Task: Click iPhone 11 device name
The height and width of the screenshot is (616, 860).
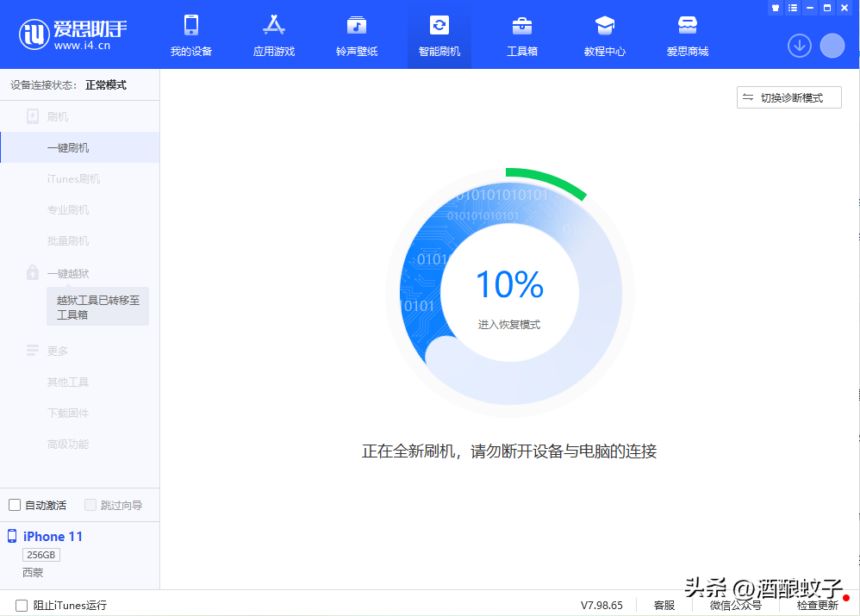Action: pyautogui.click(x=53, y=537)
